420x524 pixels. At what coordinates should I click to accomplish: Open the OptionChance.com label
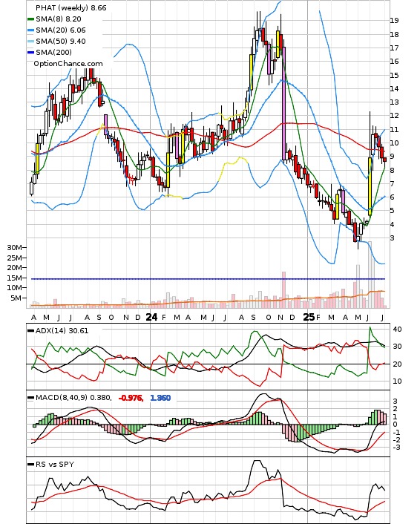tap(68, 64)
